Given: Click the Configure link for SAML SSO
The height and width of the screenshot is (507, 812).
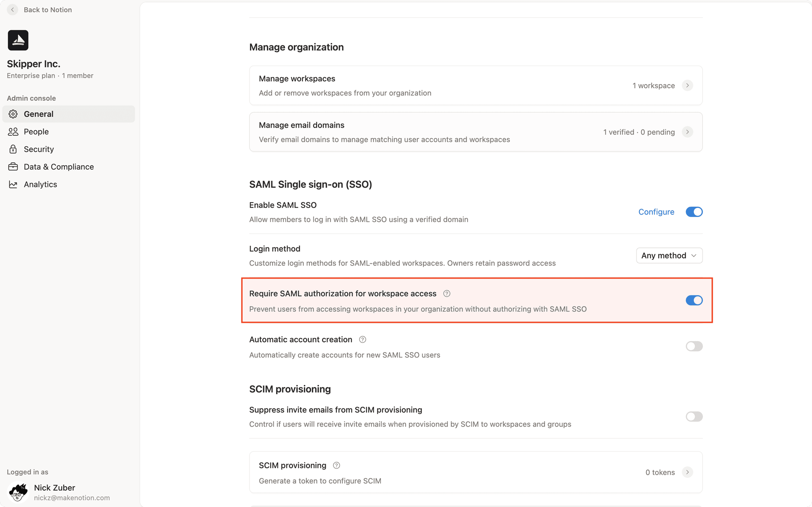Looking at the screenshot, I should 656,212.
